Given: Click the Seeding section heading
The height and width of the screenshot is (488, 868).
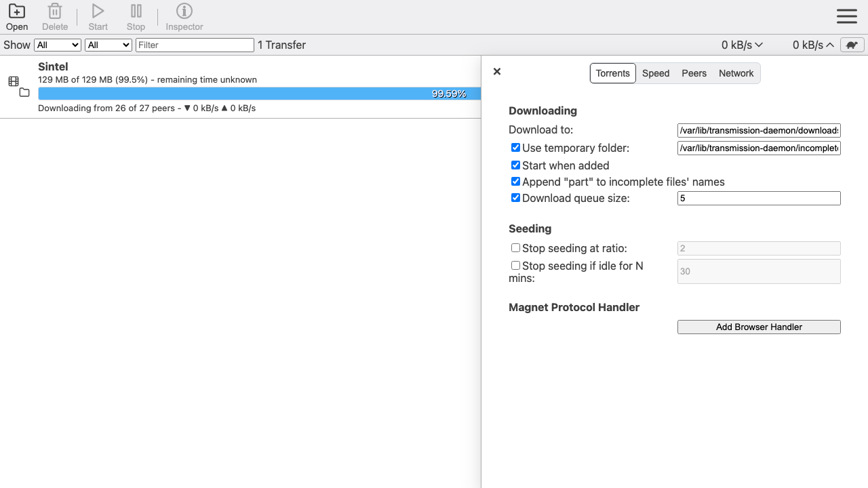Looking at the screenshot, I should point(530,228).
